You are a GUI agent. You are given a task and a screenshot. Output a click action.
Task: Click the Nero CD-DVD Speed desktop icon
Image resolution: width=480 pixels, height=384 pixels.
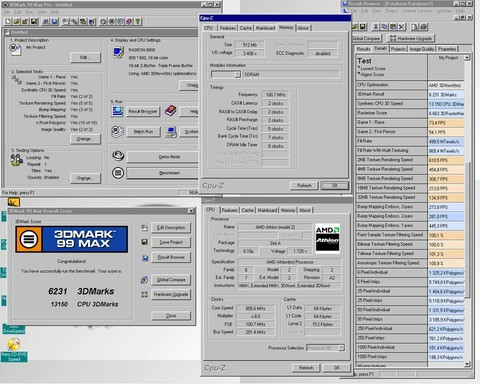click(14, 349)
